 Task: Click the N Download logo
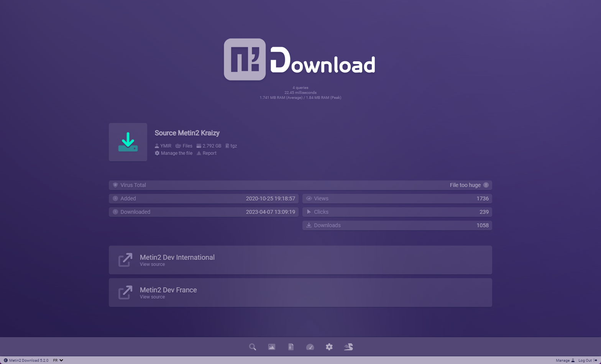click(300, 59)
